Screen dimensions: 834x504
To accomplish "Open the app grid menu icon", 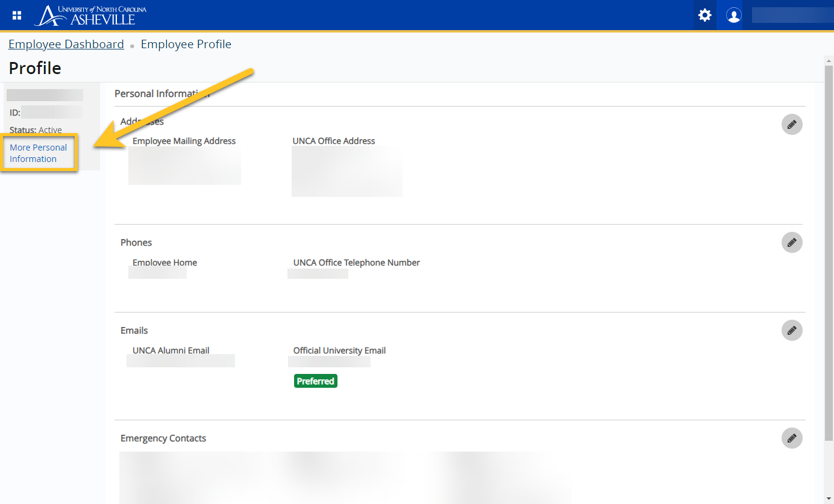I will (17, 15).
